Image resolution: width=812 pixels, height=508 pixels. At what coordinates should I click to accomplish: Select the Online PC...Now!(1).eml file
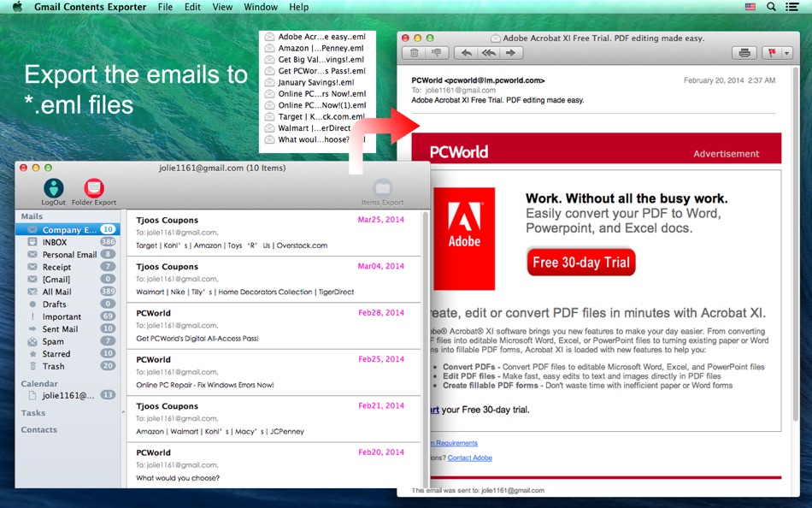click(x=315, y=105)
